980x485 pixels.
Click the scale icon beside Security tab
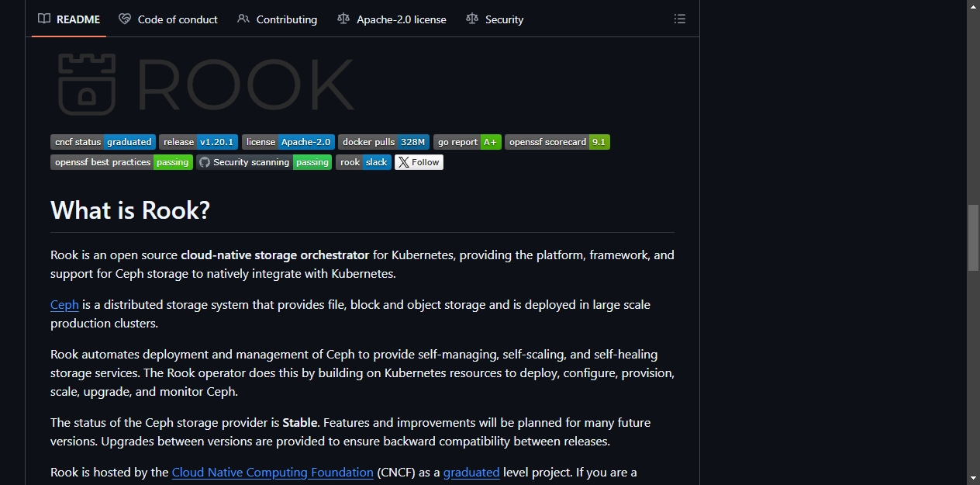pyautogui.click(x=472, y=19)
